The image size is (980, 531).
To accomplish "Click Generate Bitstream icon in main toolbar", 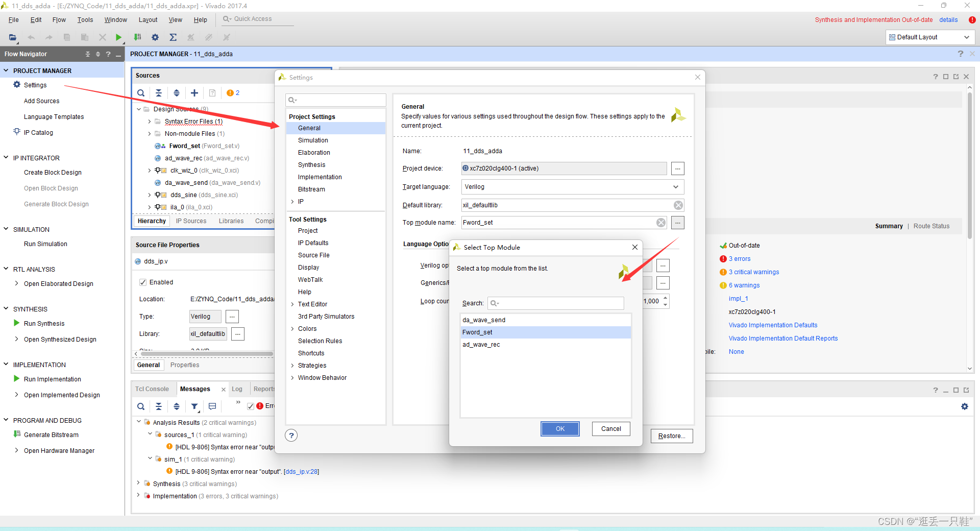I will point(137,37).
